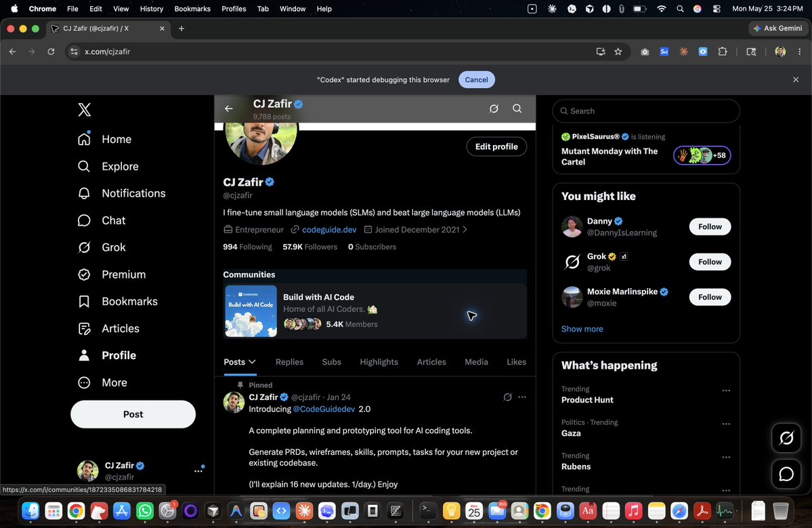Switch to the Replies tab

(289, 362)
